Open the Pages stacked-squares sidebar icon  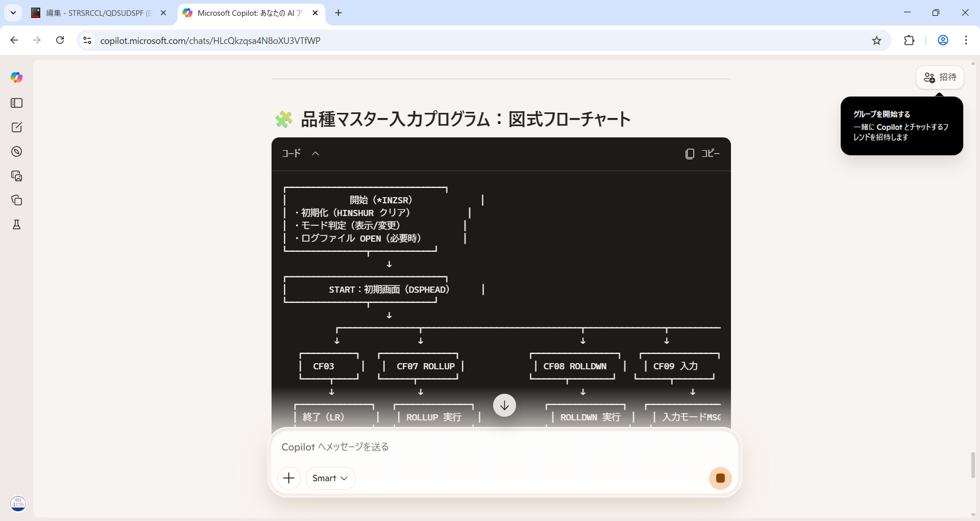17,200
